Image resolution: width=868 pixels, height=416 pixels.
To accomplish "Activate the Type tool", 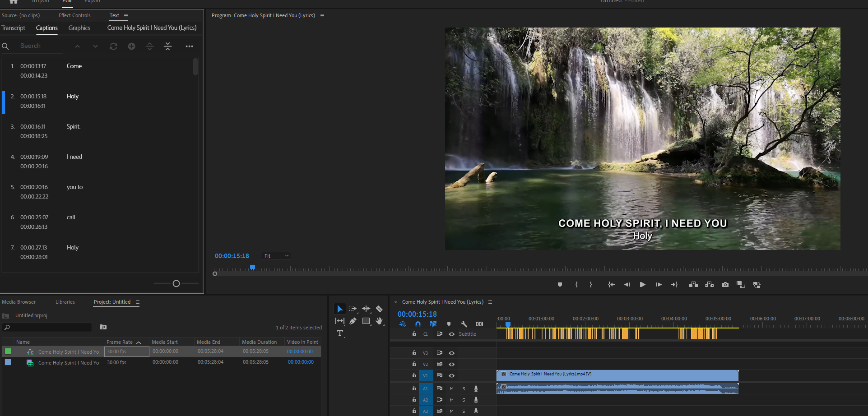I will 340,333.
